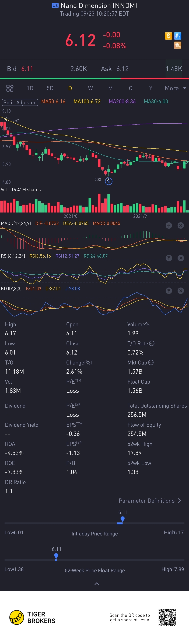Tap the MA100:6.72 label

pos(87,102)
